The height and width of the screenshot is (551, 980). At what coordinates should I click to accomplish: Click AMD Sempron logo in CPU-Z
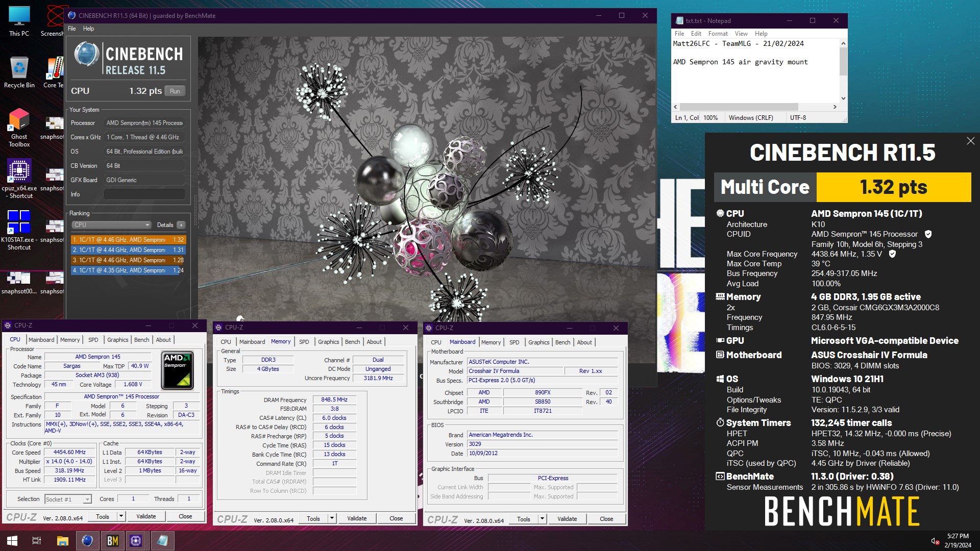177,370
